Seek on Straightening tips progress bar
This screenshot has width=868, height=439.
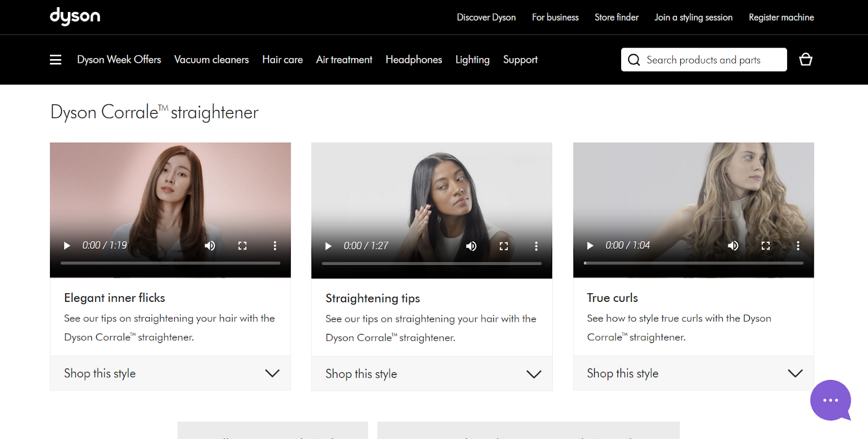click(432, 263)
